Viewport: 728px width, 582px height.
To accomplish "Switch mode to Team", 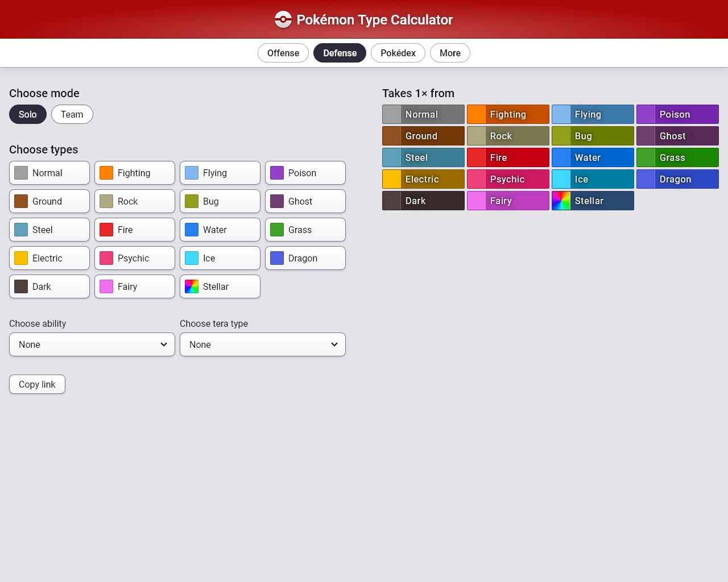I will point(72,114).
